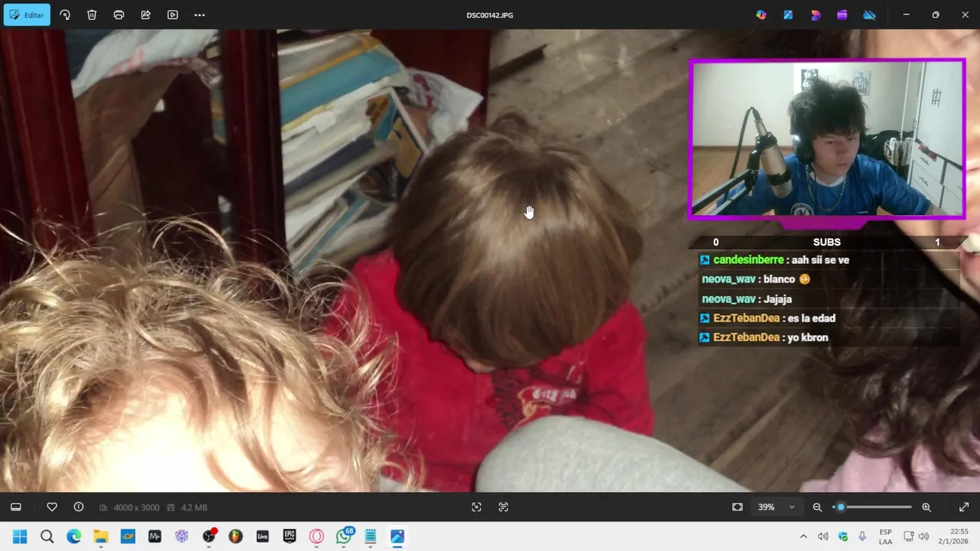
Task: Open taskbar Search magnifier
Action: (47, 536)
